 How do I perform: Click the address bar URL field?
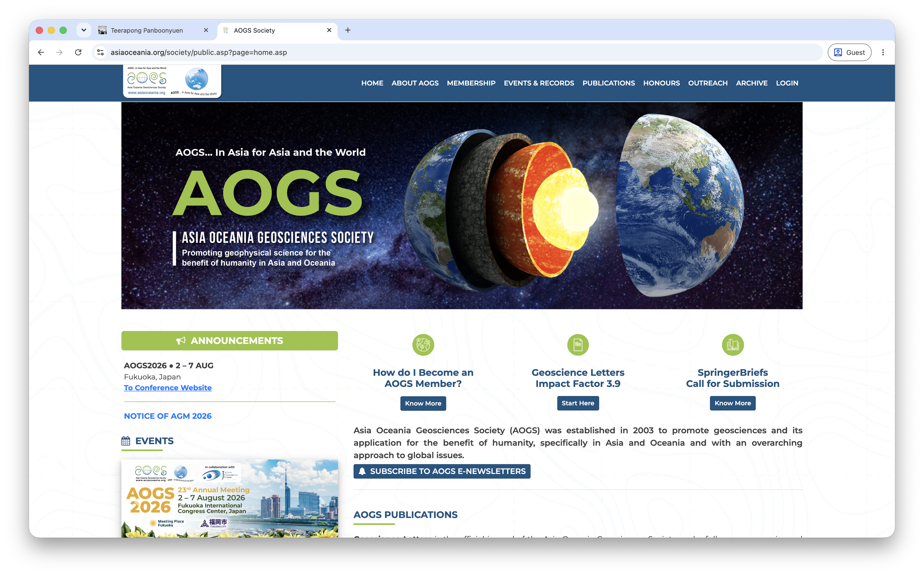click(457, 52)
